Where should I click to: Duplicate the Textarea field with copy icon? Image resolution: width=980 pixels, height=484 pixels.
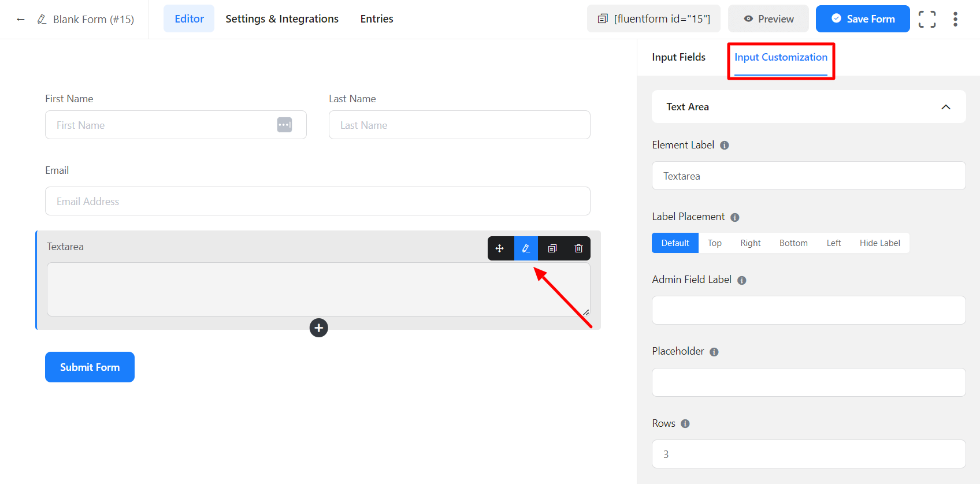(x=552, y=248)
